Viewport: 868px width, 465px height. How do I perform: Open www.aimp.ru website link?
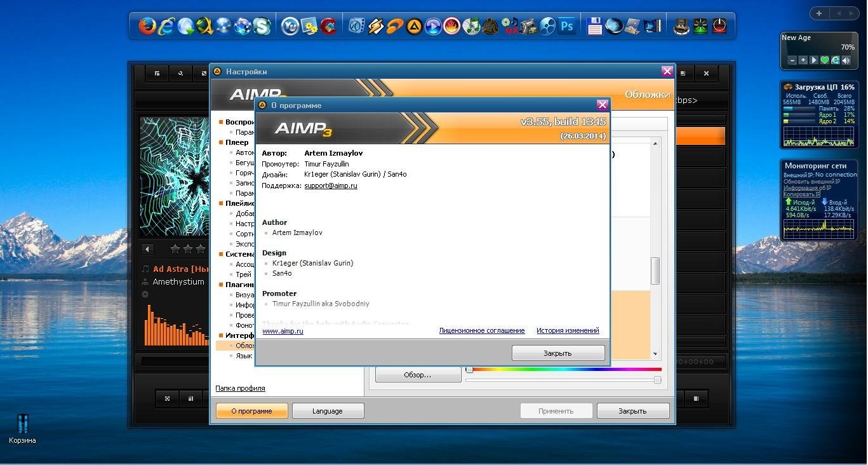point(283,331)
